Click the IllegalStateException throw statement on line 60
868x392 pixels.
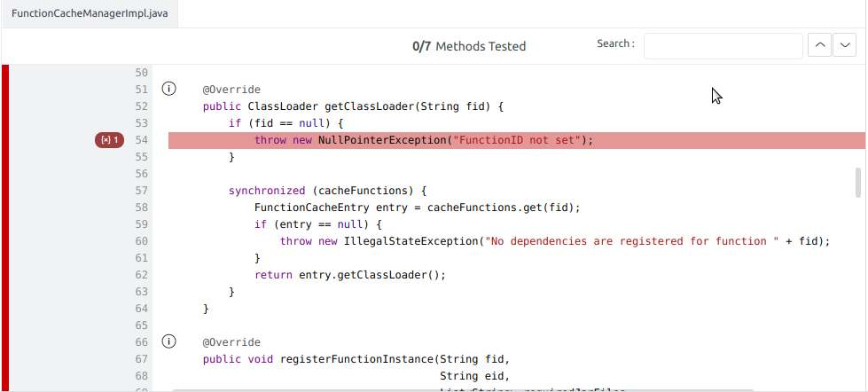[x=554, y=241]
